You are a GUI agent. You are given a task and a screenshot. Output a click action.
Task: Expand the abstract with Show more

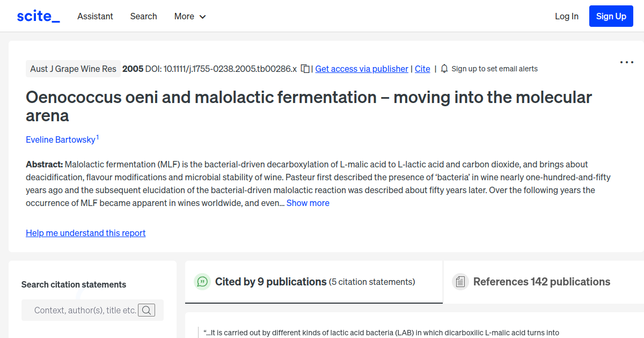pos(308,203)
